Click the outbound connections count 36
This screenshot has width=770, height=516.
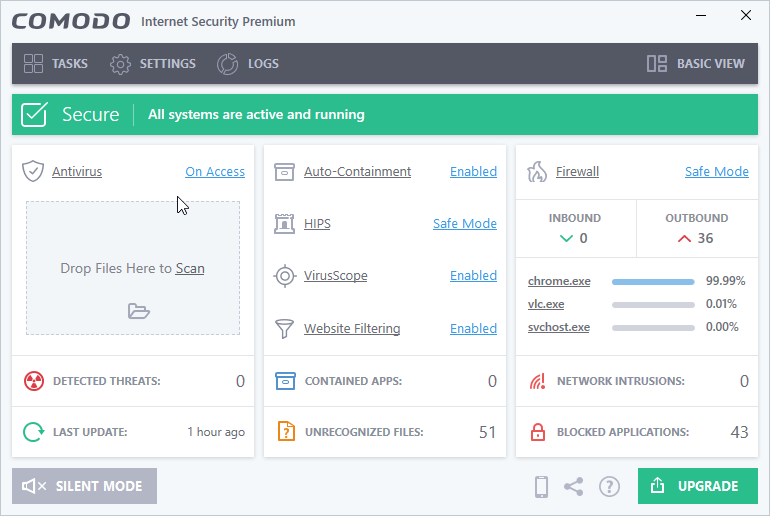coord(705,238)
